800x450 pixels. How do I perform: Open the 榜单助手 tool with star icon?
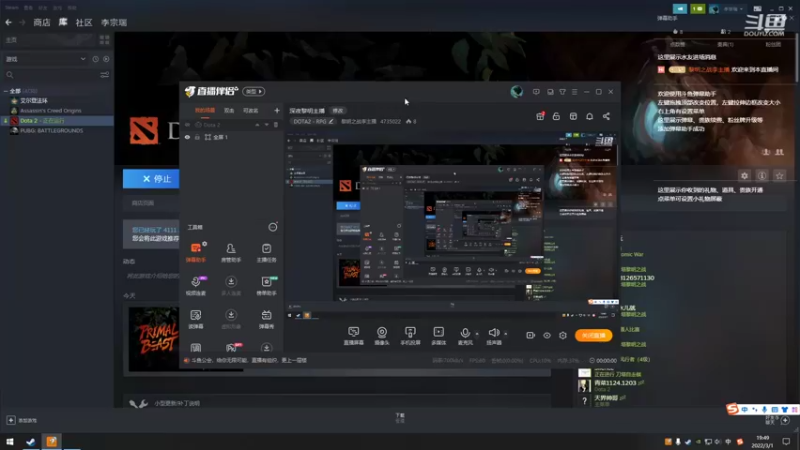click(x=266, y=286)
